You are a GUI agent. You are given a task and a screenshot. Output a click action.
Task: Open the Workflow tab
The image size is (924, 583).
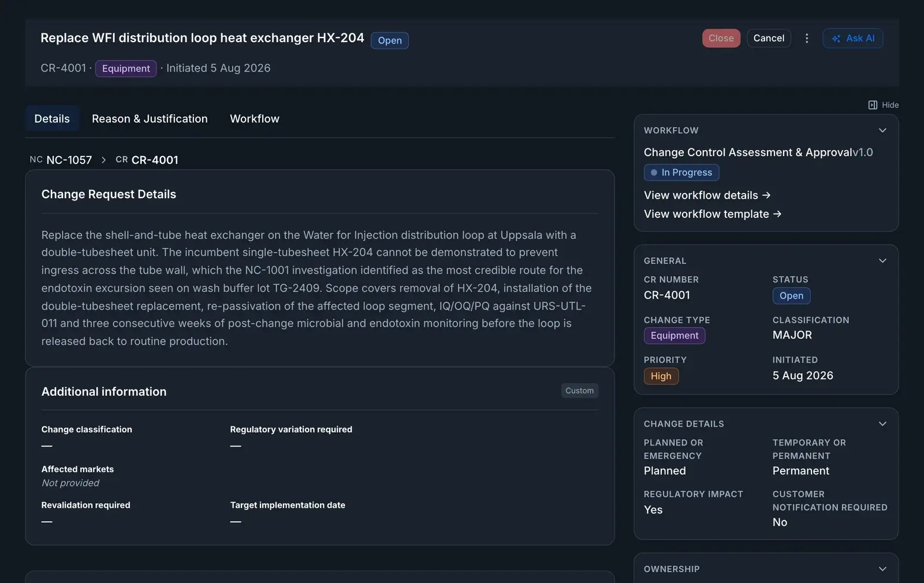[255, 118]
